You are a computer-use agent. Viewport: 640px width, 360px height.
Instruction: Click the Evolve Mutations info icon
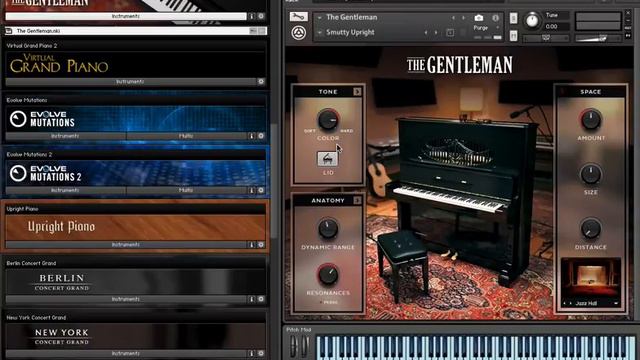251,136
